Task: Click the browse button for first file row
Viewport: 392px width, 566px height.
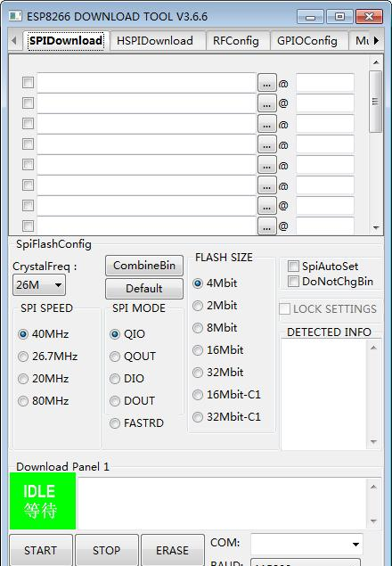Action: [x=266, y=83]
